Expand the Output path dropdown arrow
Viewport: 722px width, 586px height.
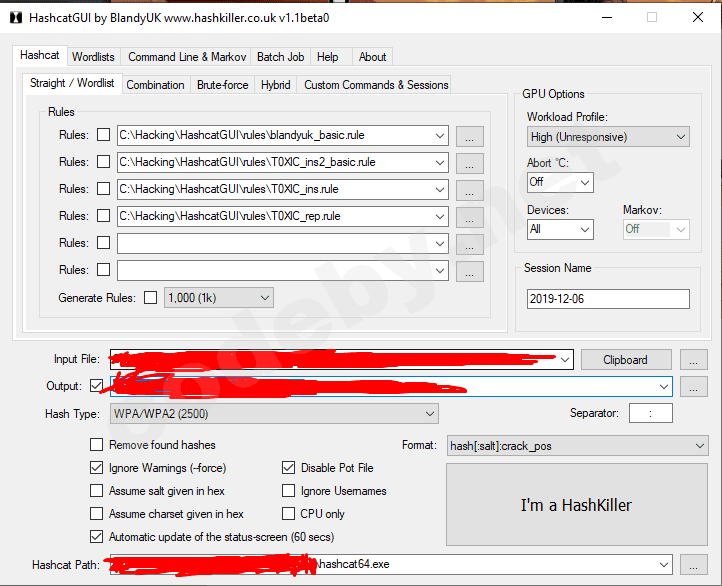[x=664, y=387]
